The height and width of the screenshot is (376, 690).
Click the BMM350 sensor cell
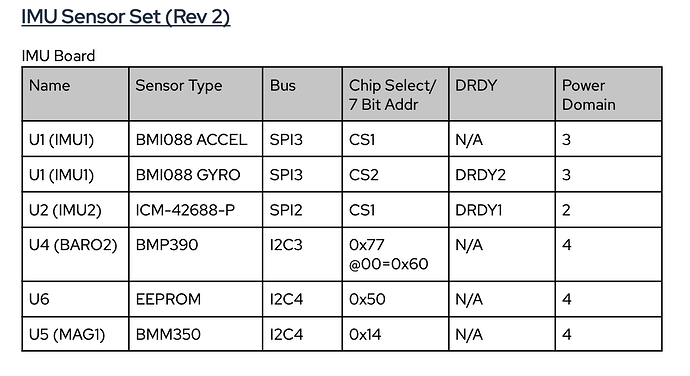(196, 335)
